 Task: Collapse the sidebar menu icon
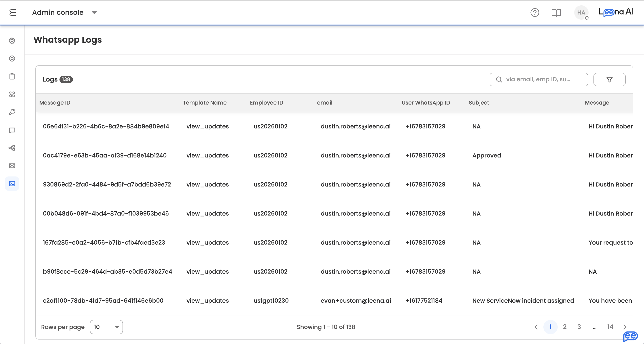(13, 13)
